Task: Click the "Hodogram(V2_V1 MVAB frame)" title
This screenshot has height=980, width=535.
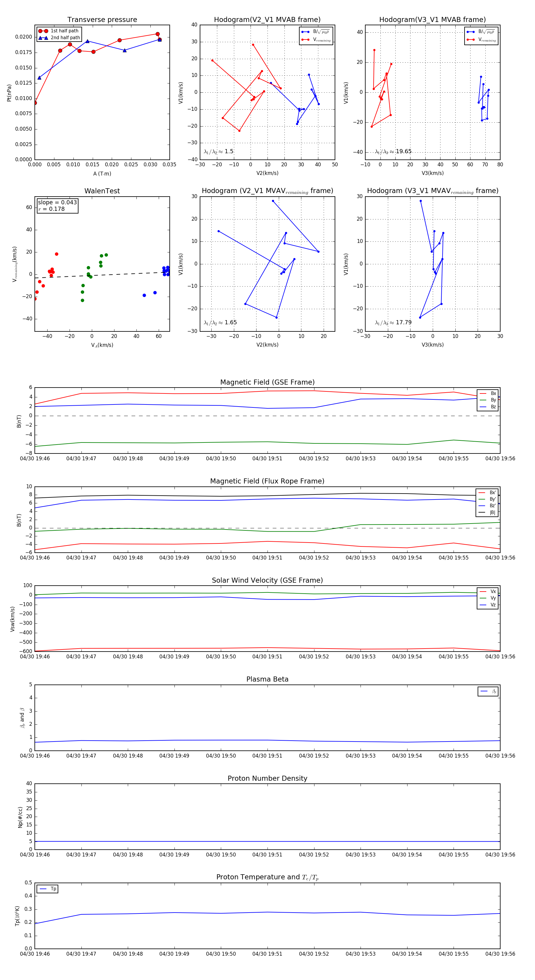Action: pyautogui.click(x=267, y=20)
